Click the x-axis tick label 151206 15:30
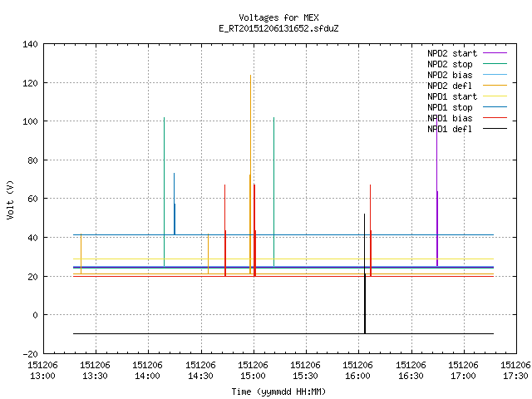This screenshot has height=399, width=532. [305, 371]
